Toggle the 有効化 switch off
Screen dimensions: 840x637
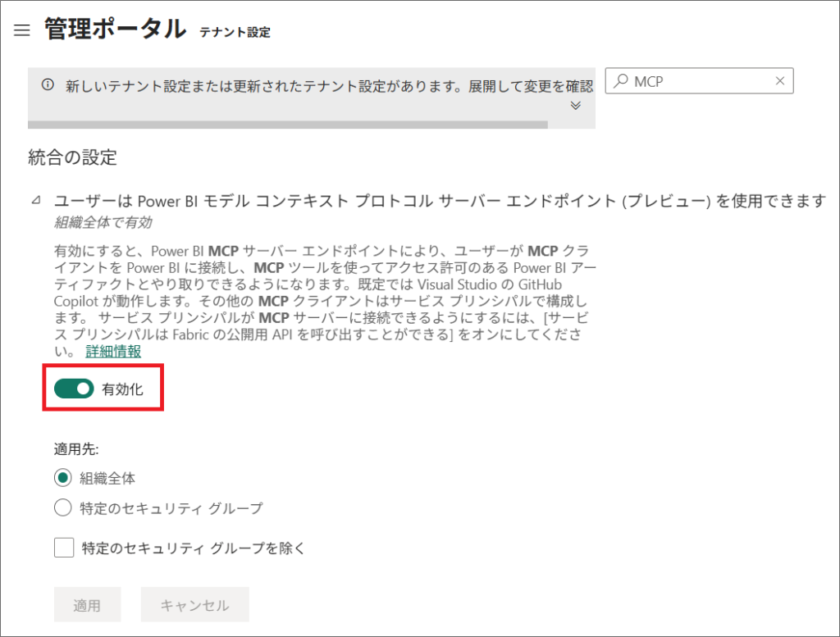click(x=74, y=389)
